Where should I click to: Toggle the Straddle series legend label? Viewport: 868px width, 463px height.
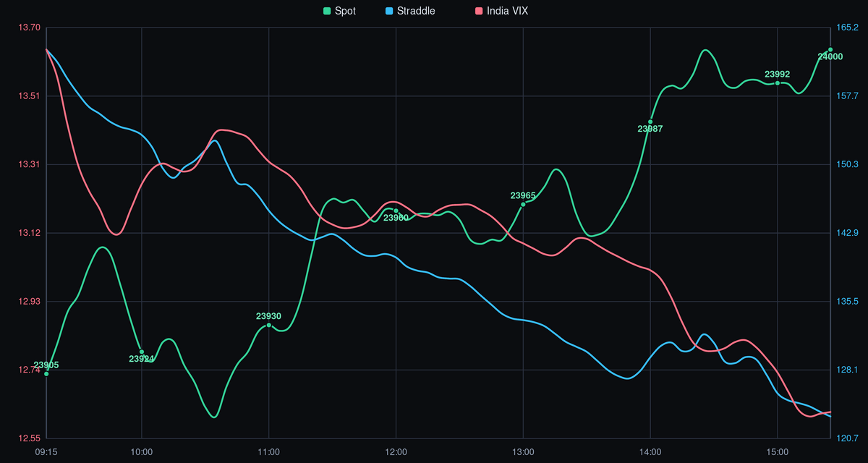click(x=417, y=11)
